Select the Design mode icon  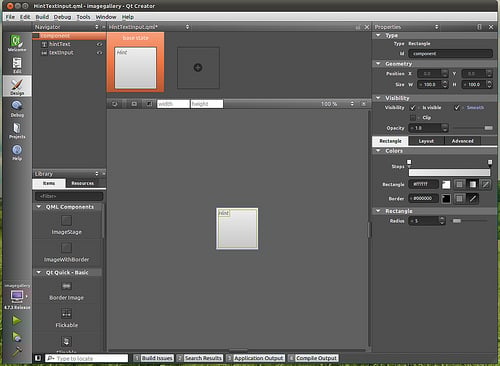click(x=17, y=86)
